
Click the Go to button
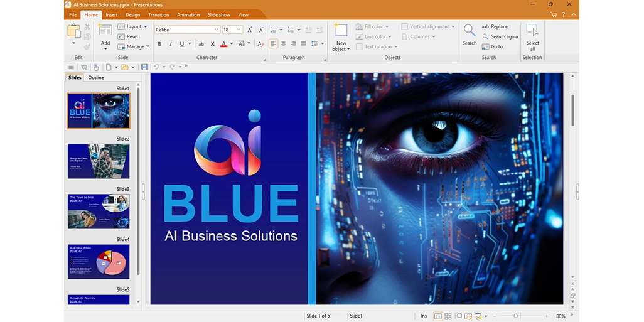point(492,47)
